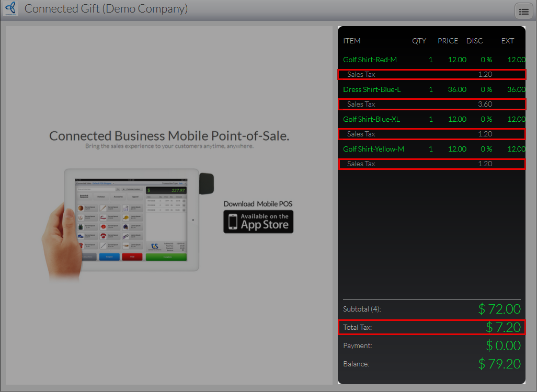This screenshot has height=392, width=537.
Task: Click the Download Mobile POS label
Action: [x=258, y=204]
